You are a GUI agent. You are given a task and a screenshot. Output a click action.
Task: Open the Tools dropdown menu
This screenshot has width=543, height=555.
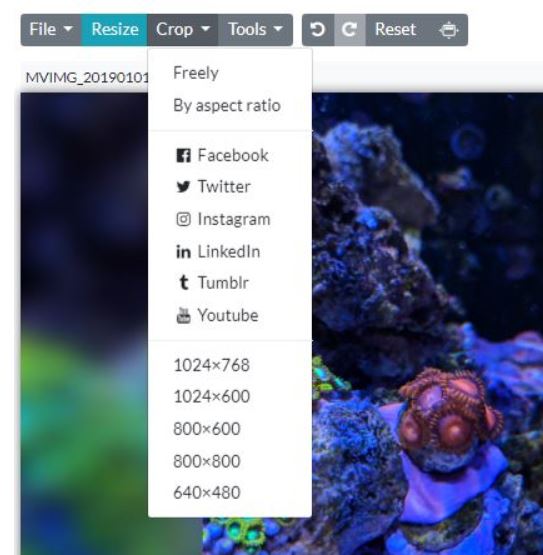pos(255,30)
